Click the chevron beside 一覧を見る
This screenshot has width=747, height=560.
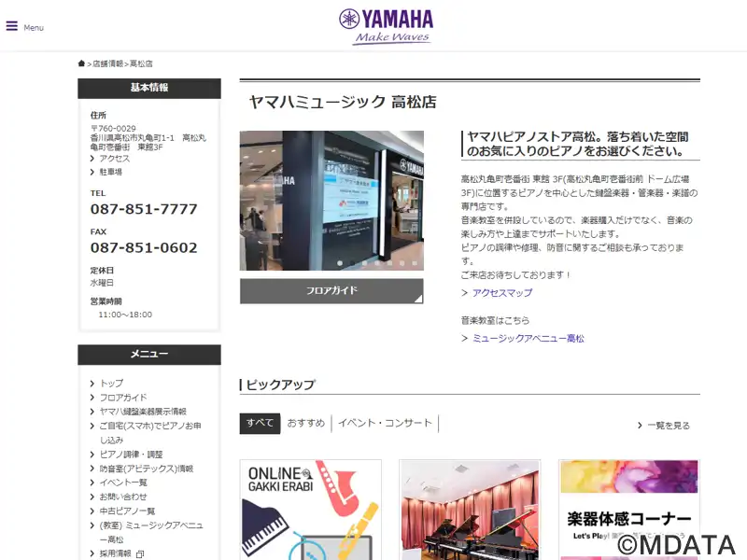point(640,426)
